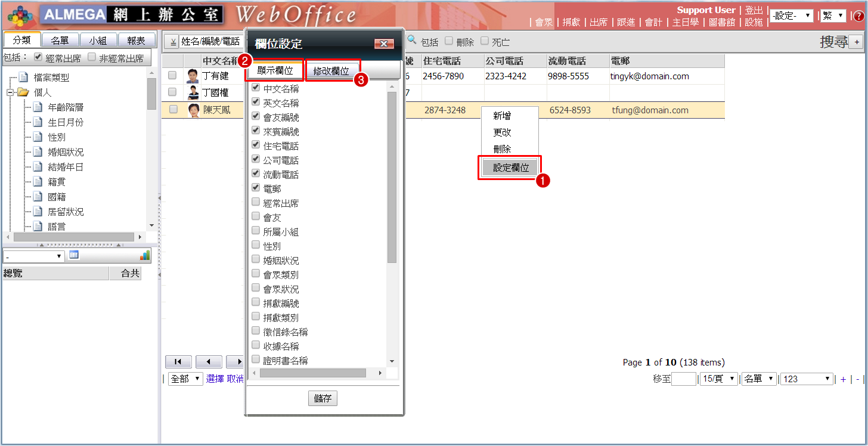
Task: Select 設定欄位 from the context menu
Action: (x=510, y=168)
